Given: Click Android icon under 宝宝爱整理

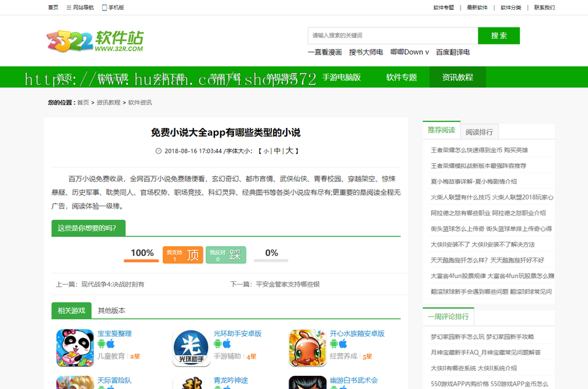Looking at the screenshot, I should point(102,344).
